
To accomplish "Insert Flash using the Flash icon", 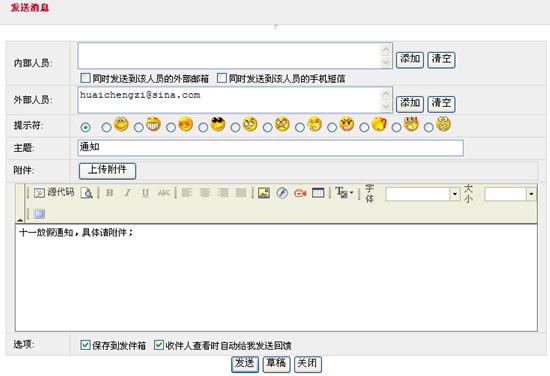I will coord(282,193).
